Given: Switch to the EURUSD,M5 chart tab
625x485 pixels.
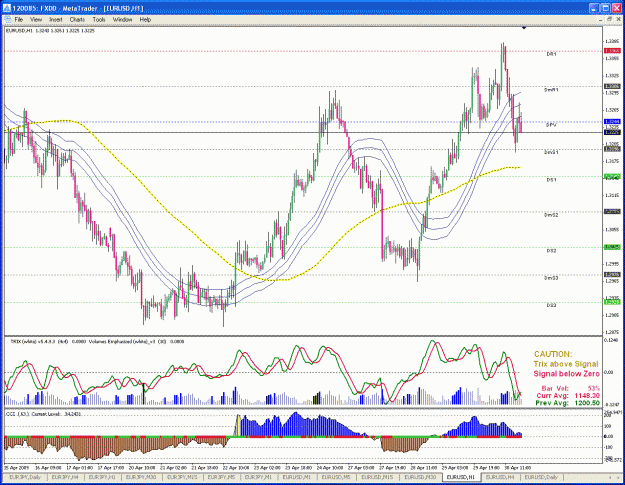Looking at the screenshot, I should [x=336, y=477].
